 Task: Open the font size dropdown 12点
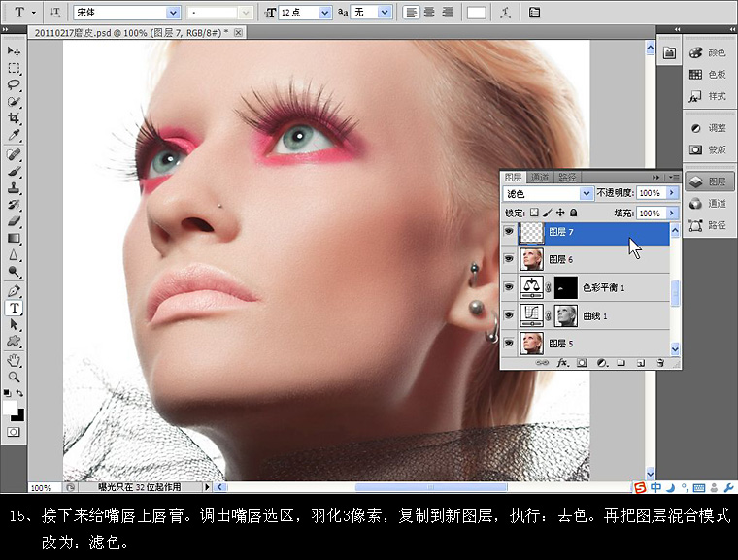(x=324, y=13)
